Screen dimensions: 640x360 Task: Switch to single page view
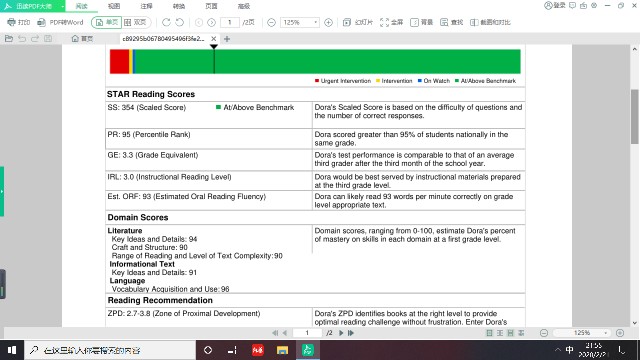(x=107, y=22)
